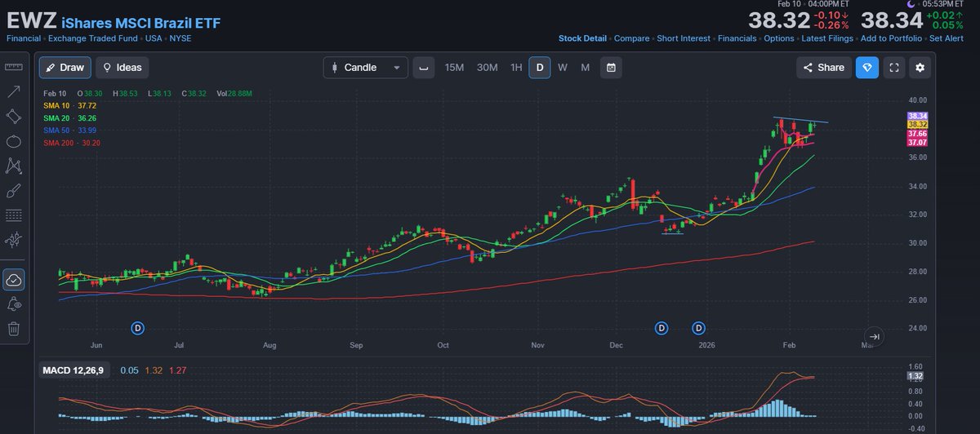Viewport: 980px width, 434px height.
Task: Click the yellow 38.32 price axis label
Action: (x=917, y=124)
